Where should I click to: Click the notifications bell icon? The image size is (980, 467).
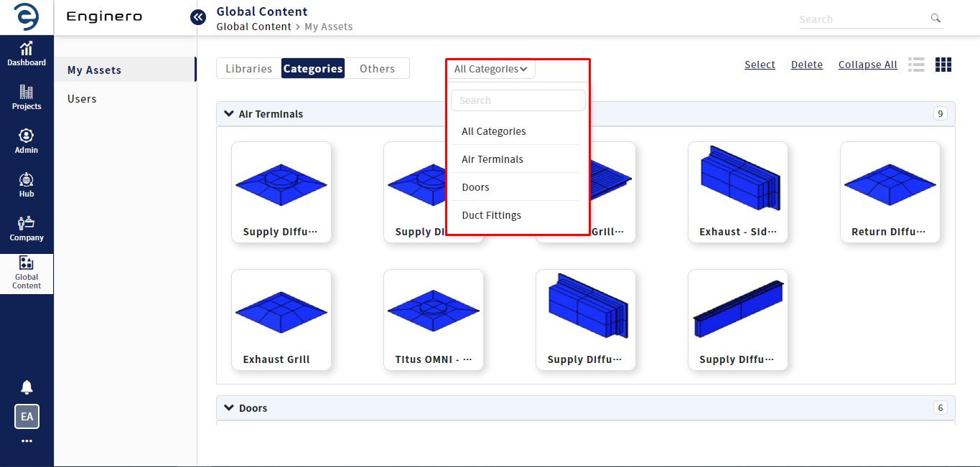click(x=27, y=387)
